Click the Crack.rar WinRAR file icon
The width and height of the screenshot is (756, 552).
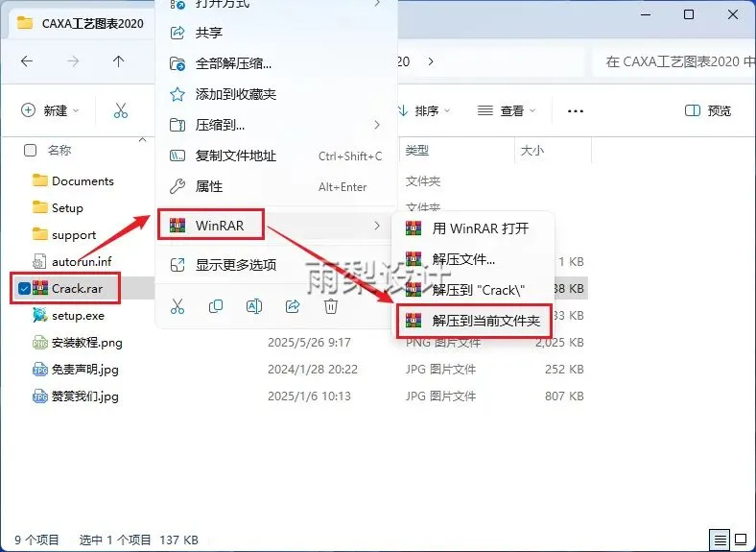click(40, 289)
